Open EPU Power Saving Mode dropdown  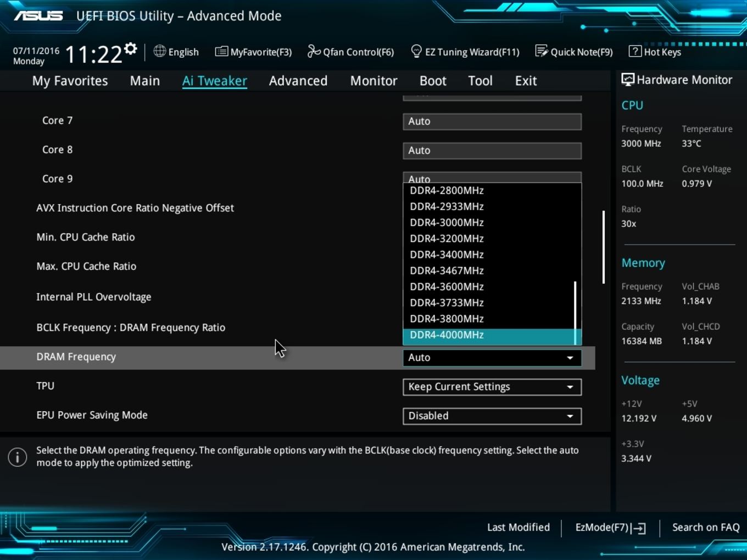[492, 416]
